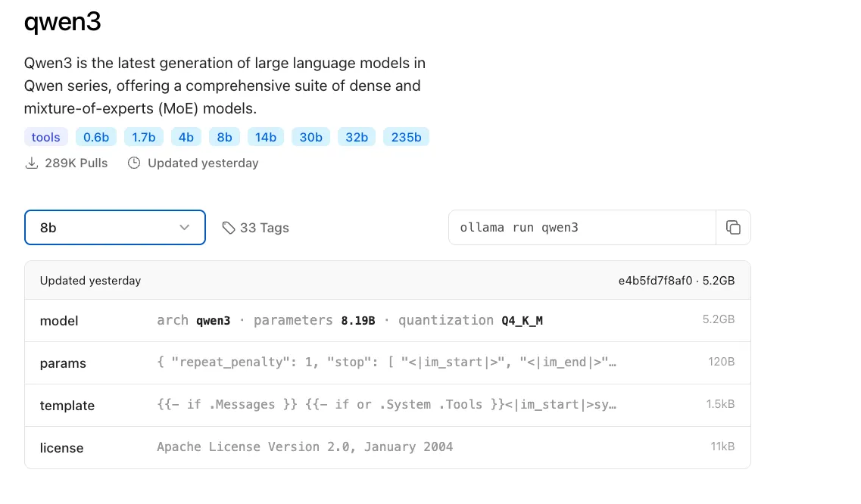Select the 4b size tag
861x504 pixels.
186,137
